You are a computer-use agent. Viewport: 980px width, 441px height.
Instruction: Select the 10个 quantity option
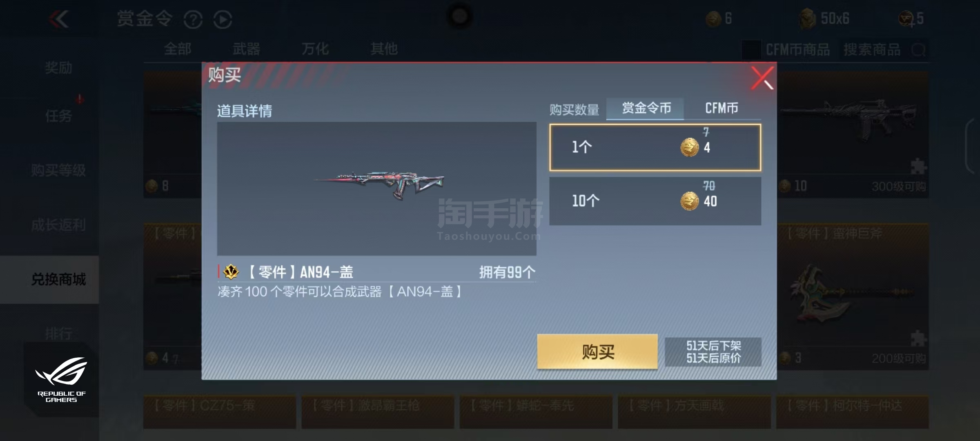point(655,201)
